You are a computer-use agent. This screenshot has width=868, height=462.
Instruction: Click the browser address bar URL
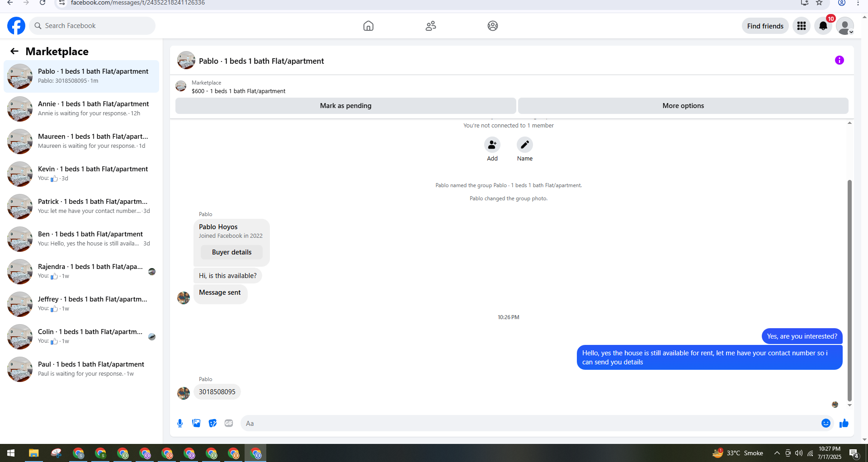pyautogui.click(x=138, y=3)
